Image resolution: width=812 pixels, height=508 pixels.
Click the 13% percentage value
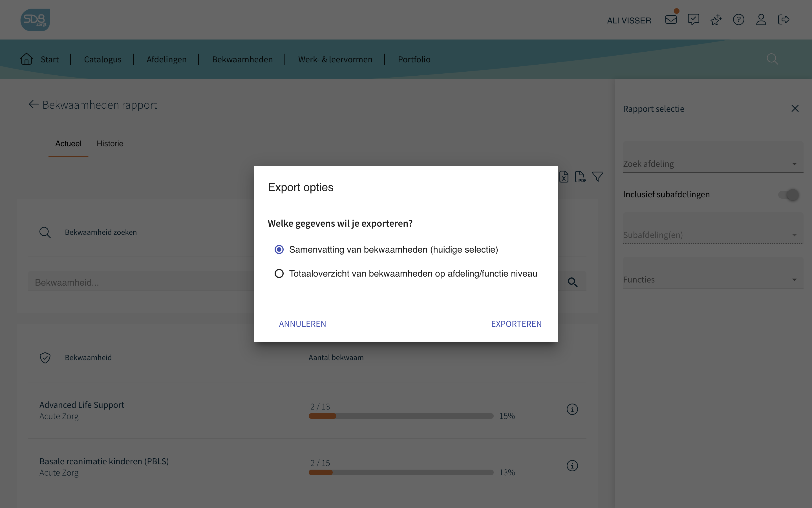pyautogui.click(x=507, y=472)
